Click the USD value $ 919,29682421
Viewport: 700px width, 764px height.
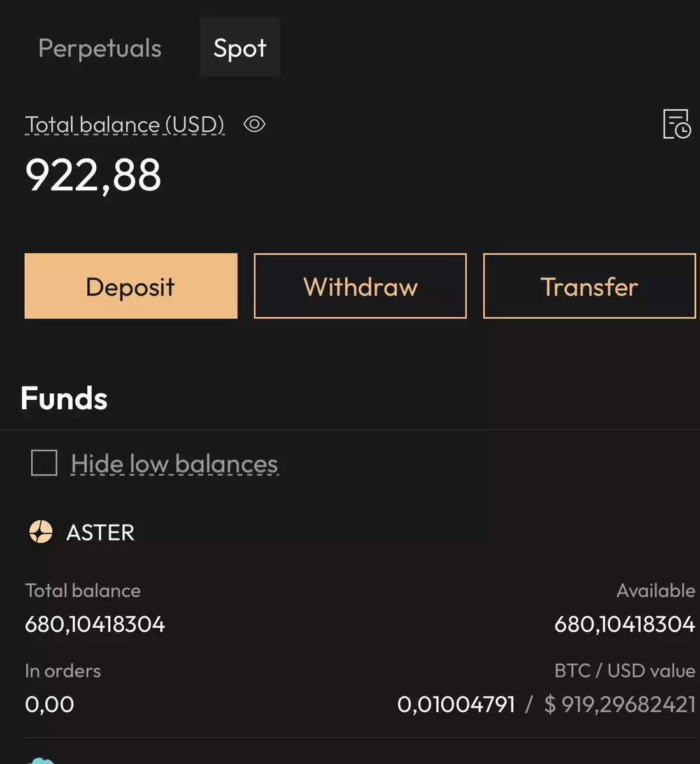pyautogui.click(x=620, y=704)
